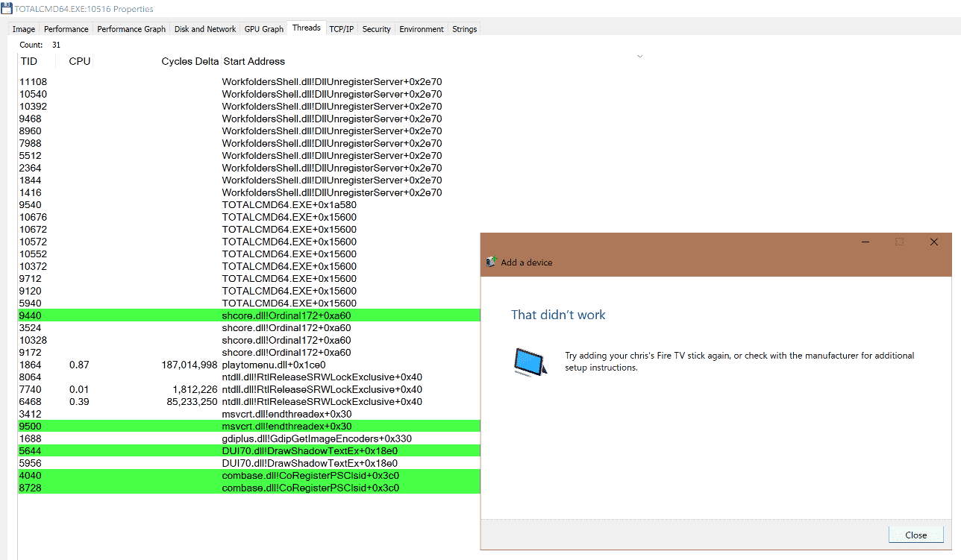Select thread 10672 row
Image resolution: width=961 pixels, height=560 pixels.
[x=248, y=229]
